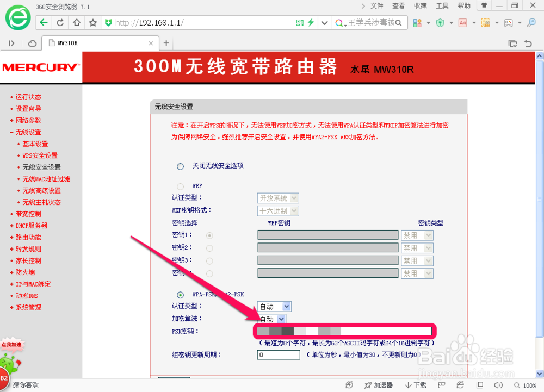The height and width of the screenshot is (392, 544).
Task: Select the MW310R browser tab
Action: (x=100, y=43)
